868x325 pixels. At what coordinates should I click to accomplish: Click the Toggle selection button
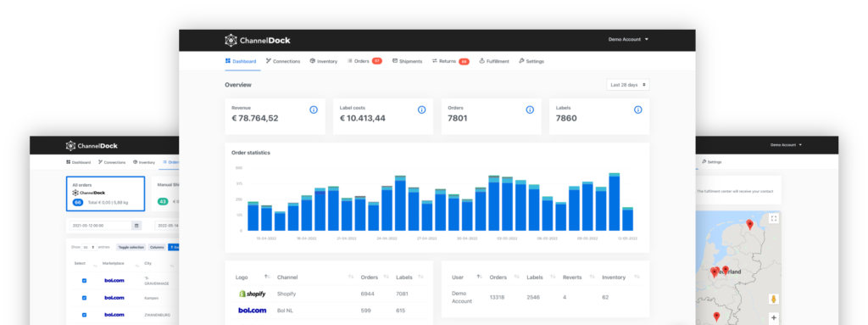131,247
